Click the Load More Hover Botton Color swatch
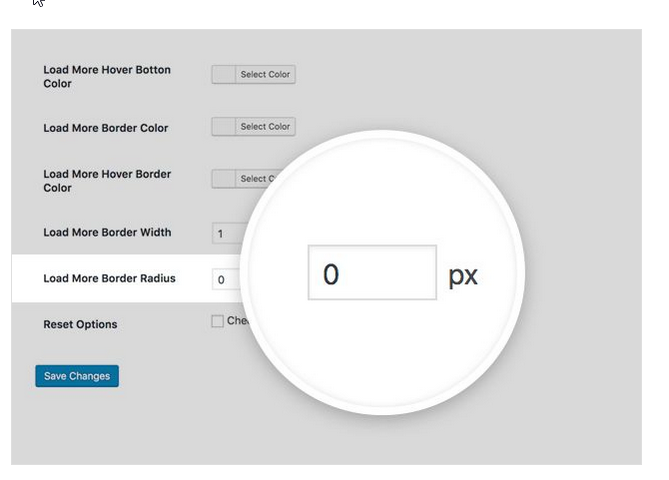The width and height of the screenshot is (669, 480). 224,75
